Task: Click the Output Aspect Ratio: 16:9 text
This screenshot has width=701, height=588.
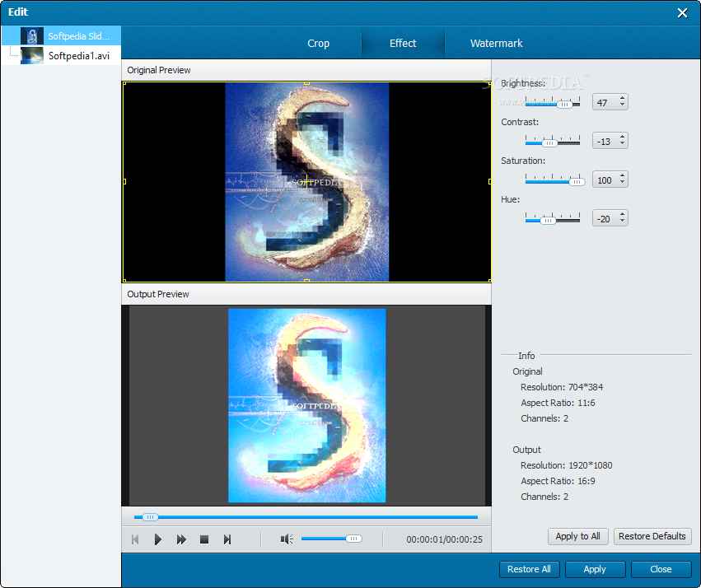Action: [558, 481]
